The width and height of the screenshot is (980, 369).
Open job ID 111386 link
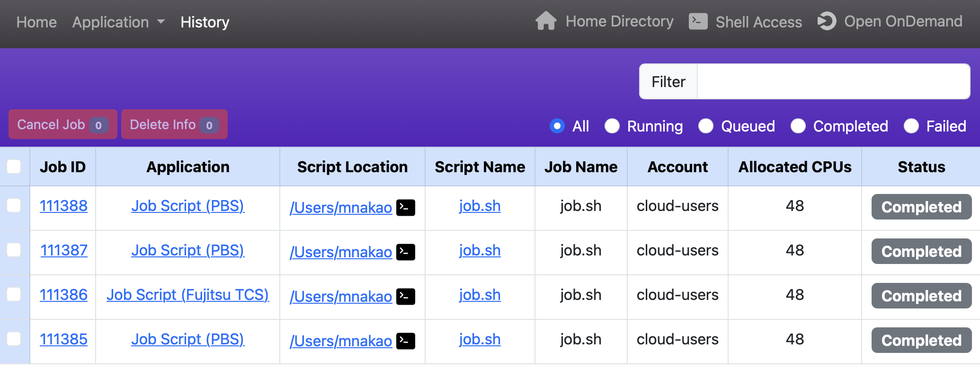63,295
